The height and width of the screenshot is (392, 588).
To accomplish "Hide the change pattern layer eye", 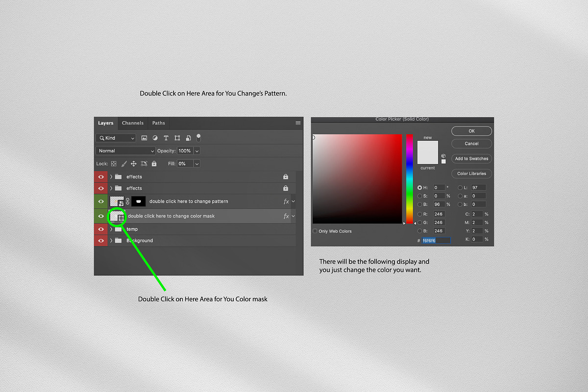I will [101, 201].
